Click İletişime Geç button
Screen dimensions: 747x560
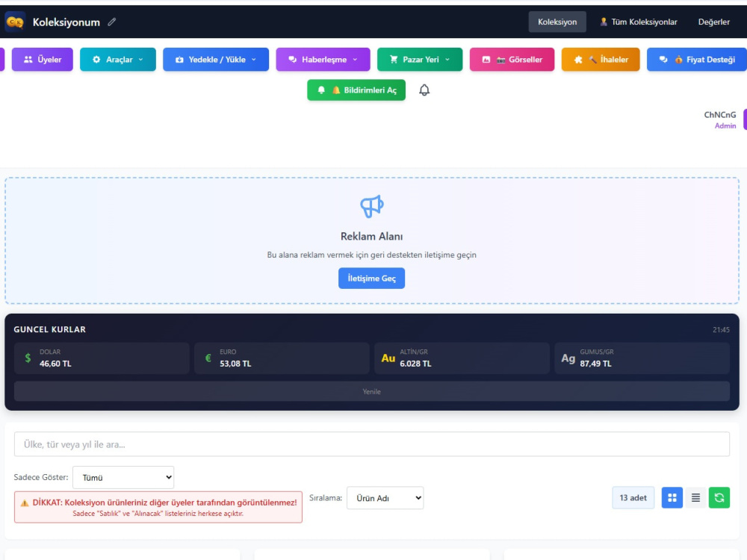(x=371, y=278)
